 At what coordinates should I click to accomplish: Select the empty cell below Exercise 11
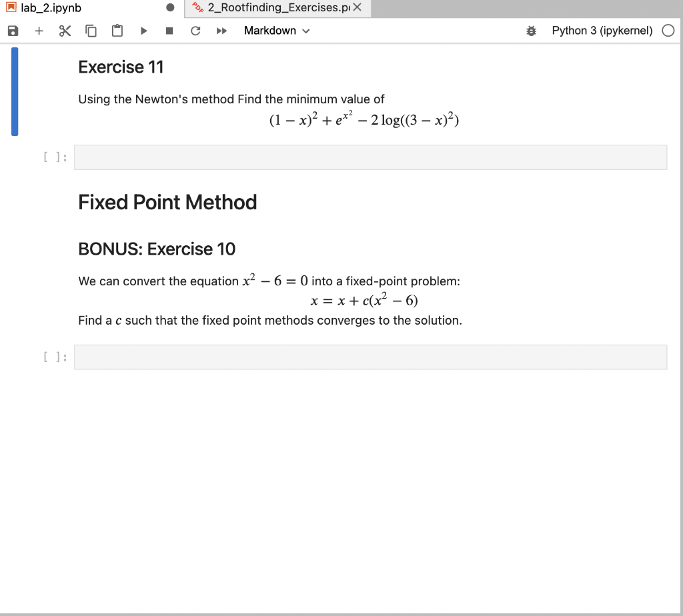(371, 157)
